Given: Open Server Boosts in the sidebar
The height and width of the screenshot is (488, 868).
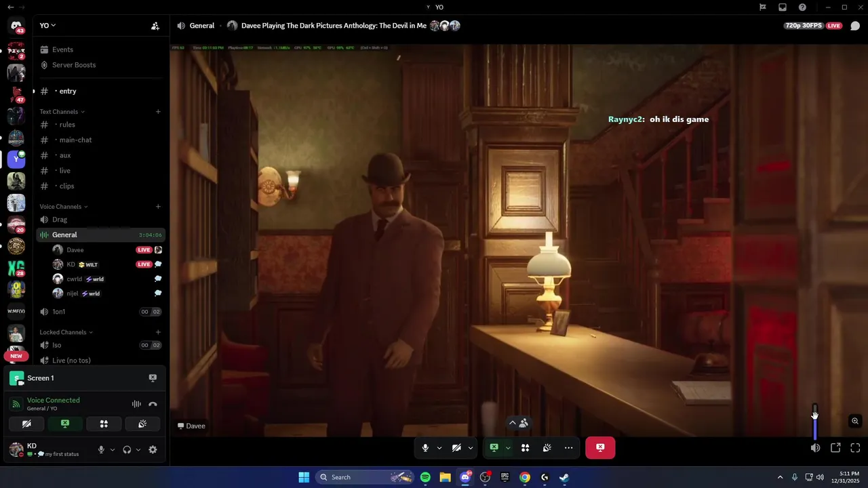Looking at the screenshot, I should (x=100, y=65).
